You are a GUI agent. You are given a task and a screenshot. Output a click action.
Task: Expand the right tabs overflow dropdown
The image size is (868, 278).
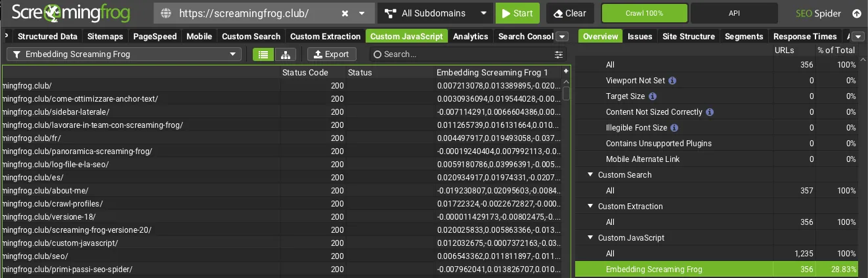coord(857,37)
